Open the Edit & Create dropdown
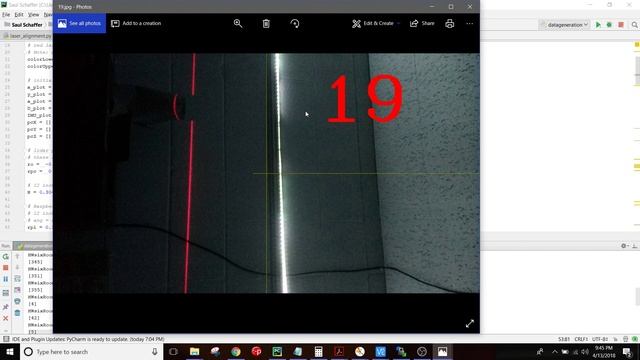Screen dimensions: 640x360 coord(376,24)
